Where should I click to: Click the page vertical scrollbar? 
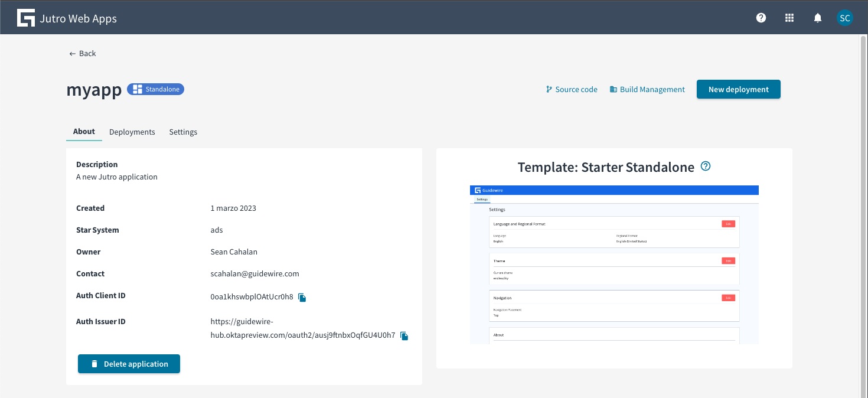(863, 216)
